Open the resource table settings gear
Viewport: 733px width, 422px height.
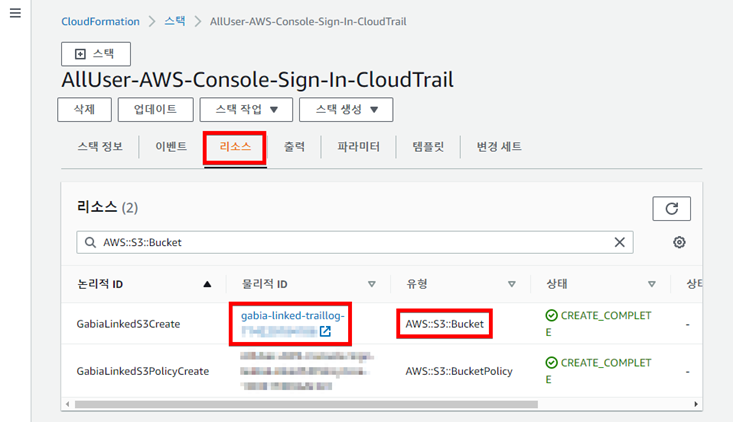pyautogui.click(x=679, y=242)
